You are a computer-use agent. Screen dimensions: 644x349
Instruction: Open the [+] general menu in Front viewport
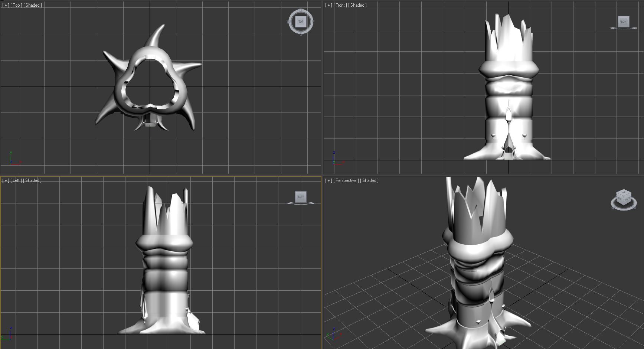coord(328,5)
